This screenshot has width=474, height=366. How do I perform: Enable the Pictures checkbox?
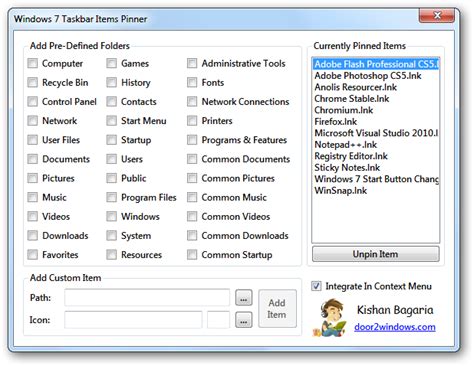(32, 178)
